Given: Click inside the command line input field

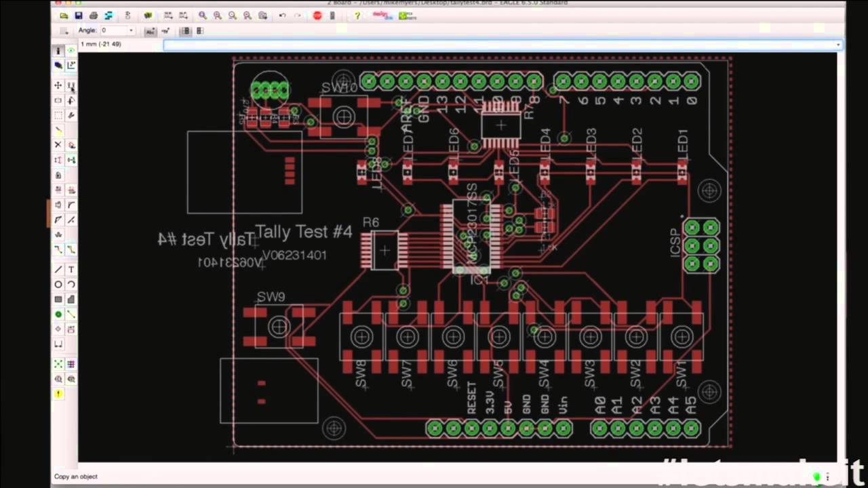Looking at the screenshot, I should click(475, 43).
